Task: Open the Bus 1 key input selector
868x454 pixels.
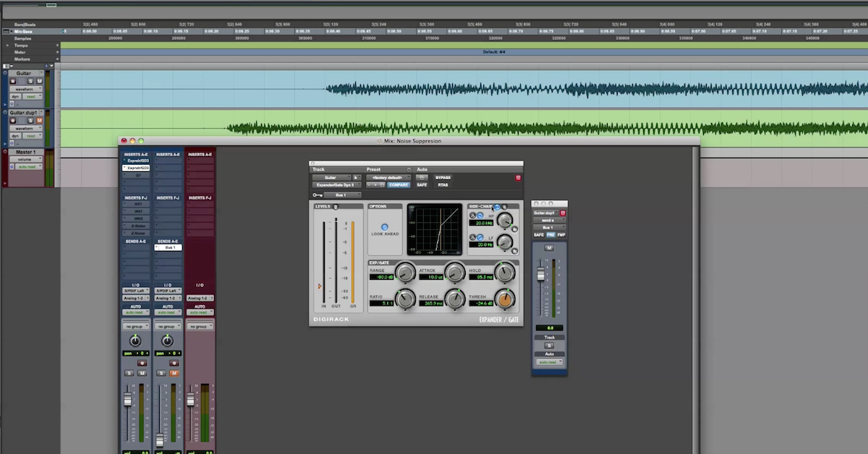Action: click(x=343, y=195)
